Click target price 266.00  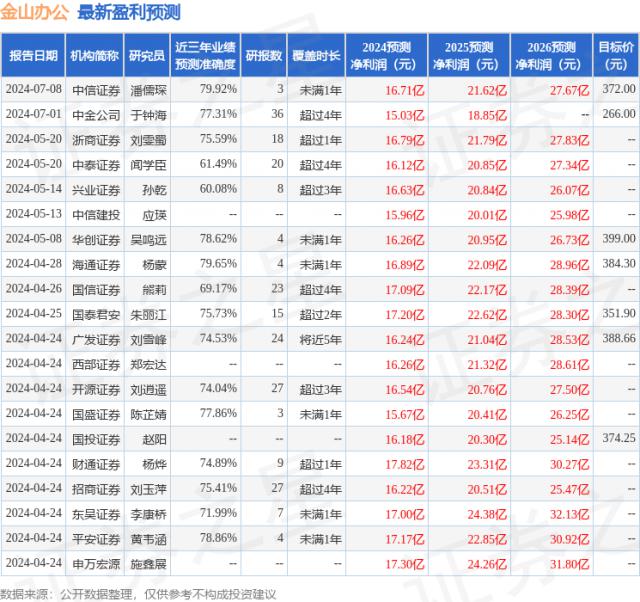click(x=619, y=114)
